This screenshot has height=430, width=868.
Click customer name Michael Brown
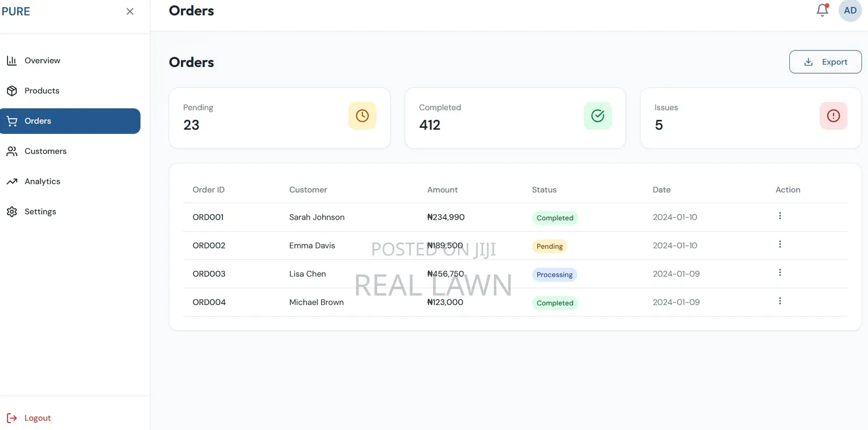[x=316, y=303]
